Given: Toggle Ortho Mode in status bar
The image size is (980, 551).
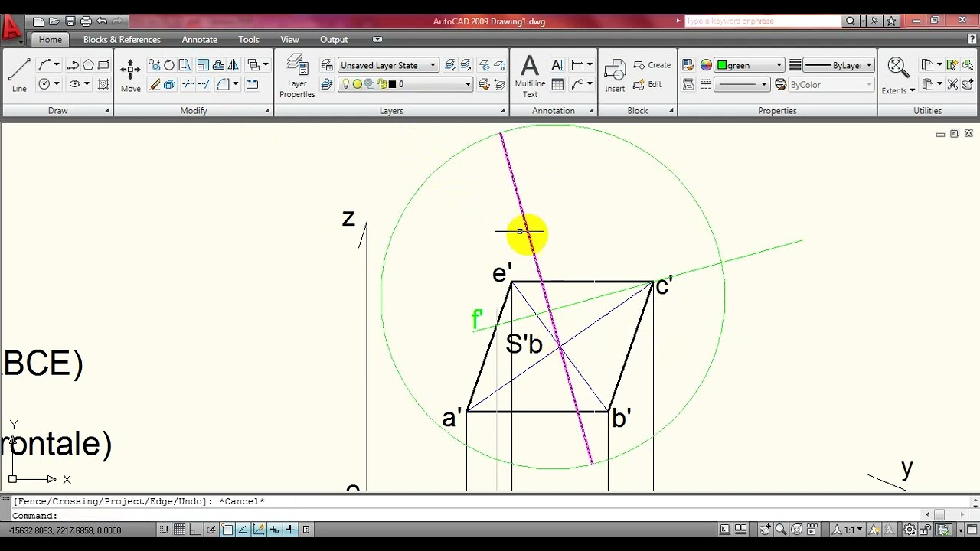Looking at the screenshot, I should (195, 529).
